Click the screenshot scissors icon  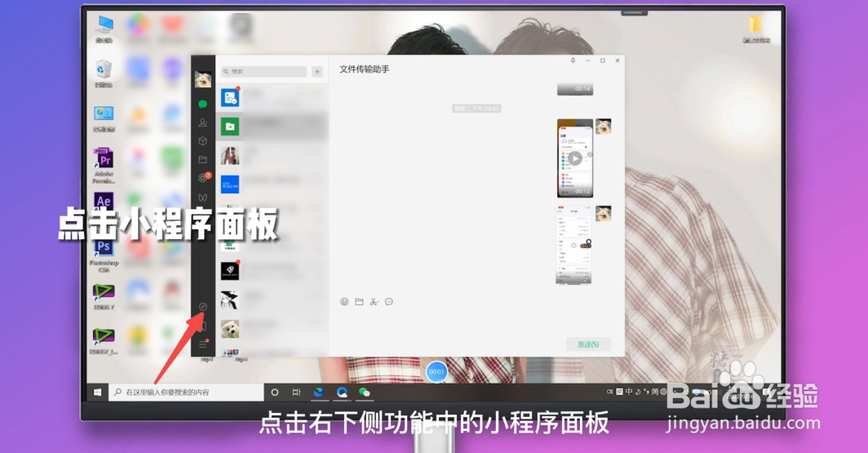[x=374, y=302]
